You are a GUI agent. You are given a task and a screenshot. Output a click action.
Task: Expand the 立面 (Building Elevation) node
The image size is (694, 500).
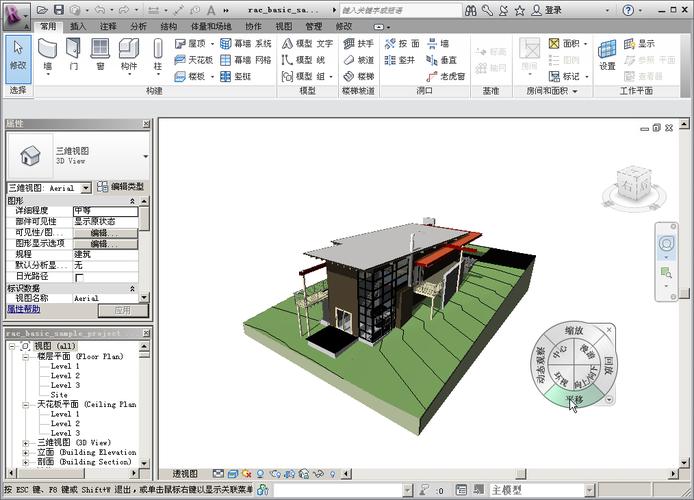click(x=27, y=452)
